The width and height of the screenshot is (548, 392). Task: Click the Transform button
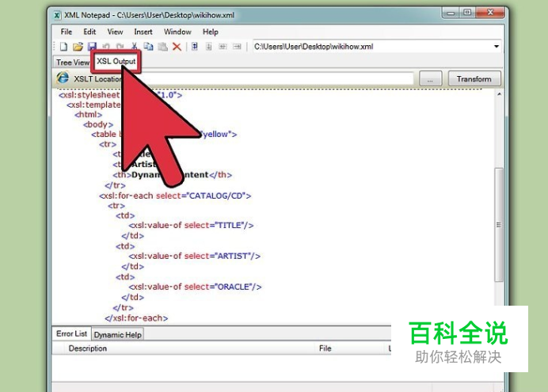click(x=474, y=79)
